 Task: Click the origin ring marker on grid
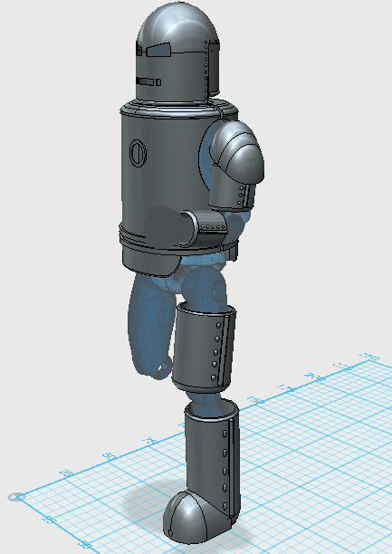16,497
